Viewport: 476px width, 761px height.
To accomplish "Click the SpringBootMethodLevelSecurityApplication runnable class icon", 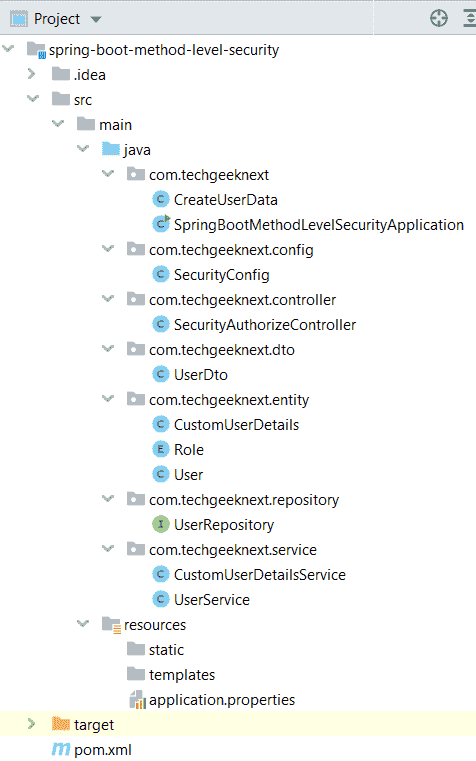I will point(161,224).
